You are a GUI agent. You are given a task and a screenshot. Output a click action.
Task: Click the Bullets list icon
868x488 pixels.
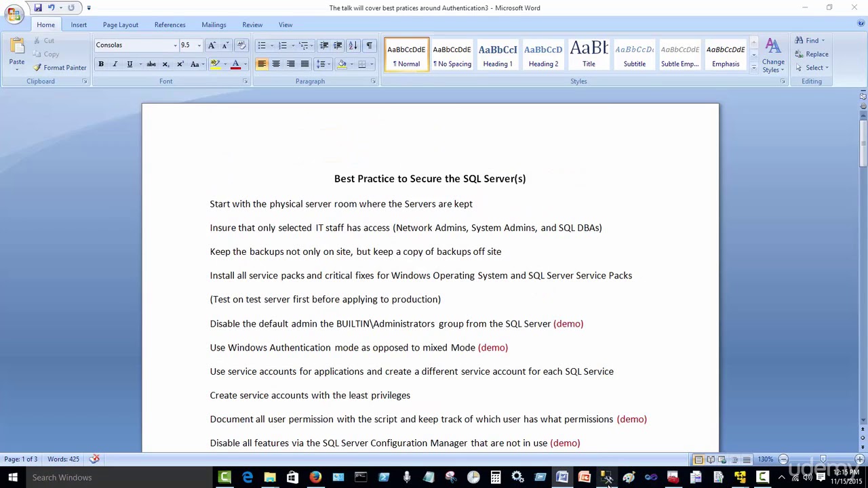click(x=261, y=45)
